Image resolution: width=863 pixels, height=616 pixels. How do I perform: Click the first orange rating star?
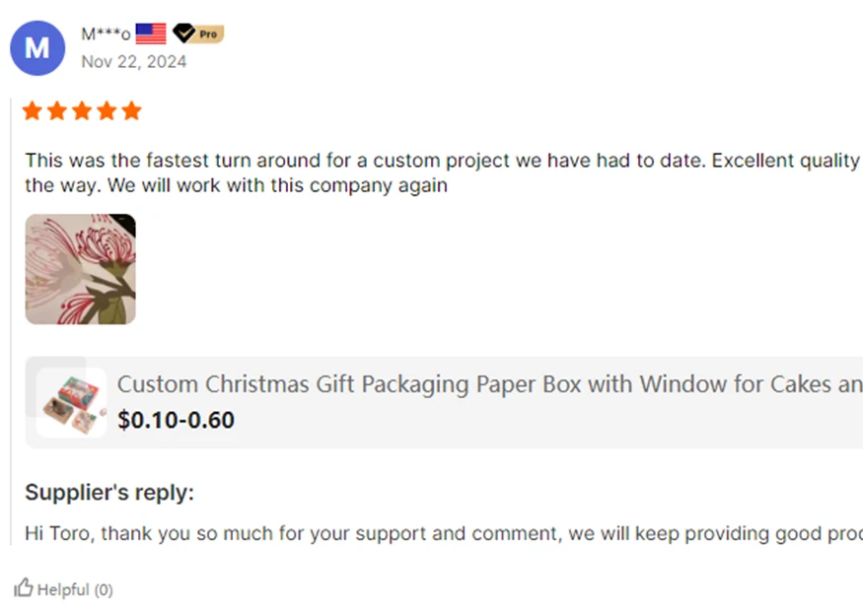point(33,110)
